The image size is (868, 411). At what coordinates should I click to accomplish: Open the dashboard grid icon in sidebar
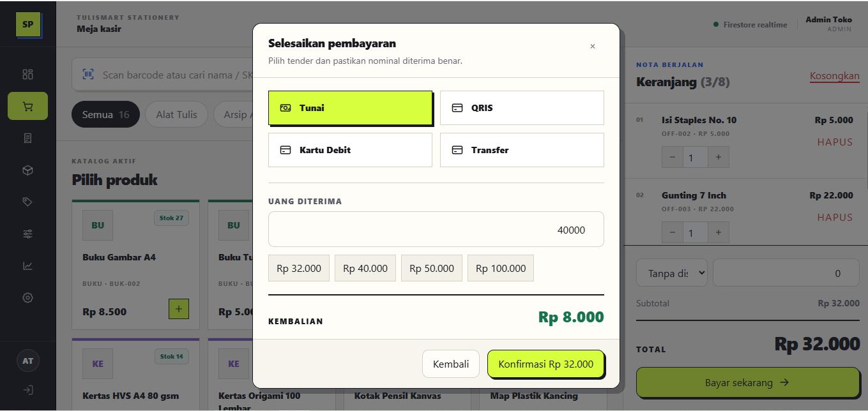click(x=27, y=74)
